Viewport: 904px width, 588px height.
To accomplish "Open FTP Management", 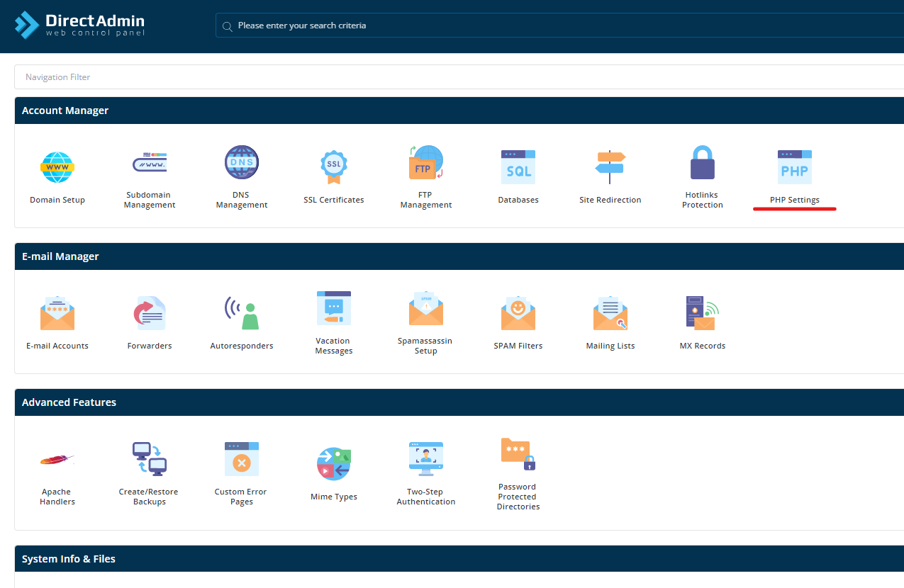I will tap(425, 162).
